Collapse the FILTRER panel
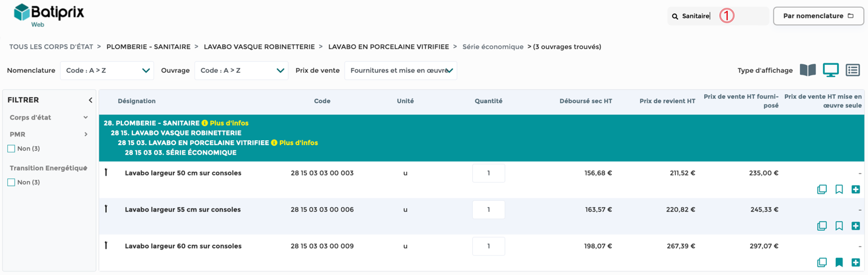 90,100
